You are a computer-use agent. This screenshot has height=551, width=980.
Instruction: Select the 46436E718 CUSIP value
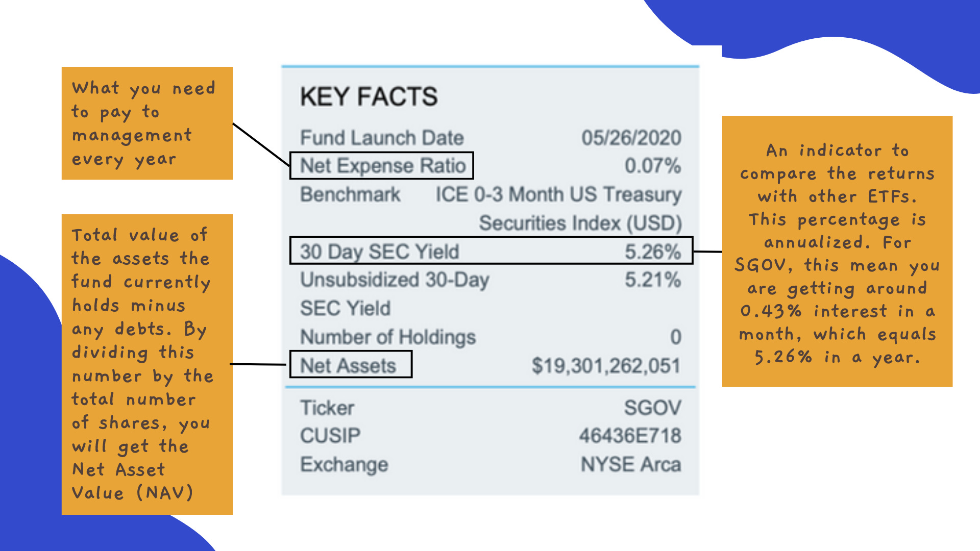click(630, 436)
